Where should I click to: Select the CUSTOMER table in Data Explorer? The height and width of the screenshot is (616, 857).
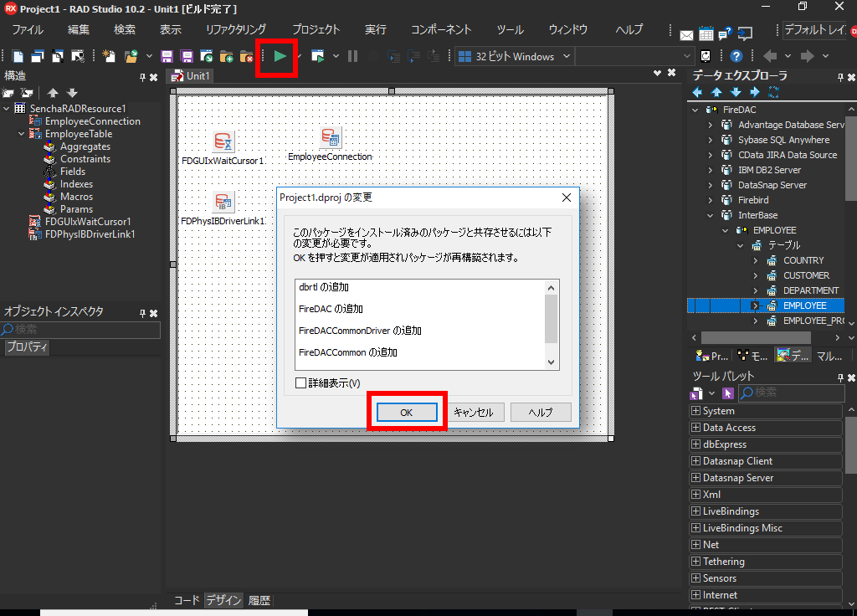click(806, 275)
